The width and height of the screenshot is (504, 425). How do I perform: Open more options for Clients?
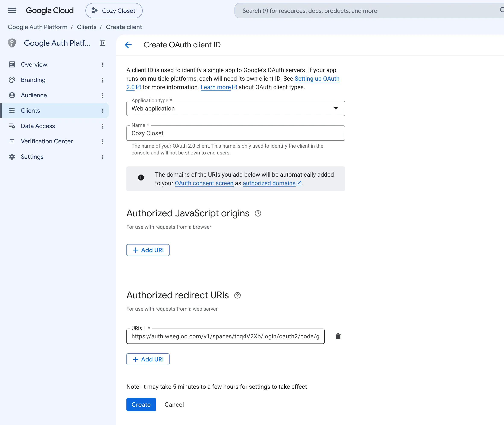click(x=103, y=111)
